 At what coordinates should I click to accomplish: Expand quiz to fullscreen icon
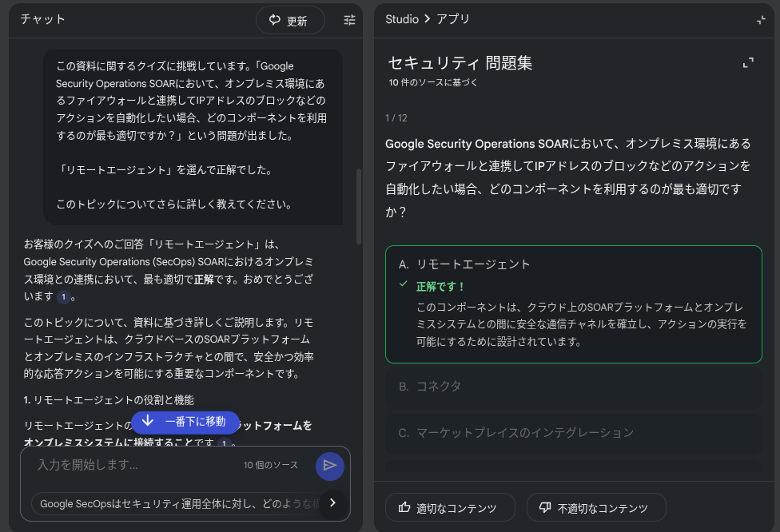point(748,62)
